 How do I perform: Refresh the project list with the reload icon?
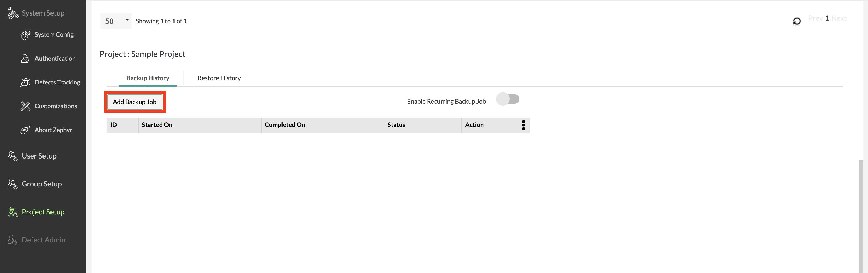coord(797,21)
